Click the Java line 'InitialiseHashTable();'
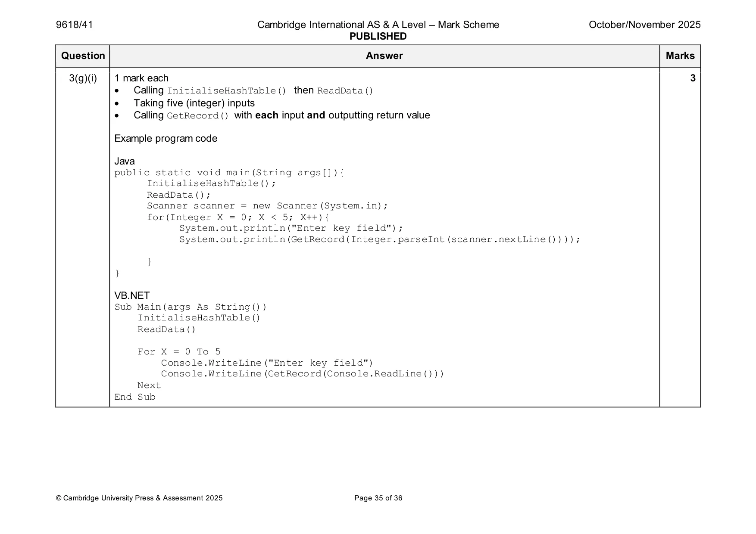This screenshot has width=756, height=534. coord(211,183)
